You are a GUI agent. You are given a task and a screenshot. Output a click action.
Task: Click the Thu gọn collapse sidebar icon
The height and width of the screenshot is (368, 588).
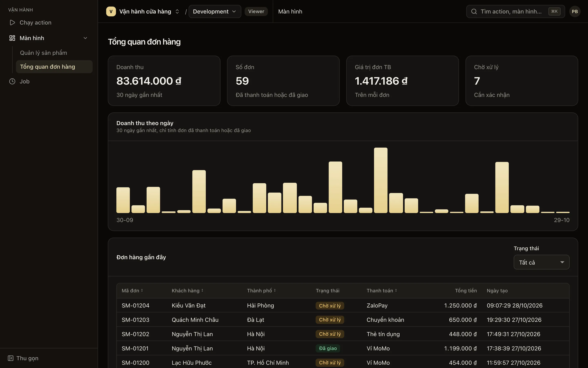click(10, 358)
